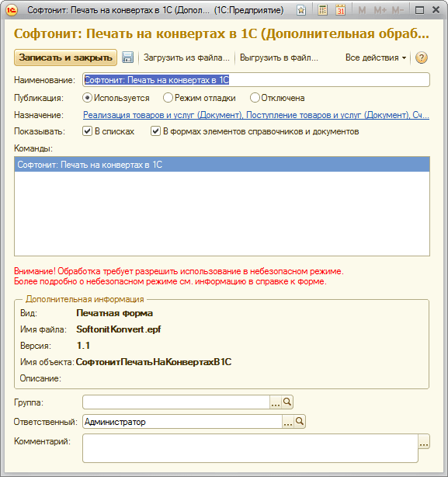The height and width of the screenshot is (477, 448).
Task: Select command row Софтонит: Печать на конвертах
Action: click(222, 165)
